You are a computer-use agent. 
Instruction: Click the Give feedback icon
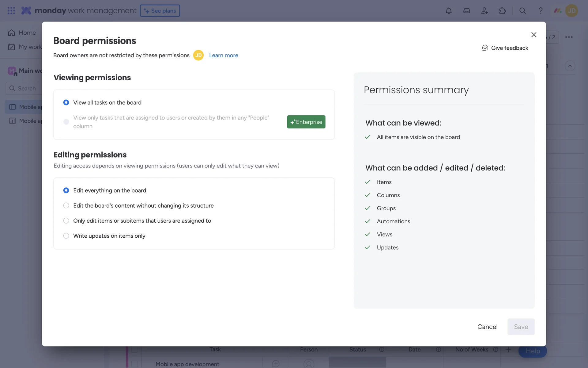click(x=485, y=48)
